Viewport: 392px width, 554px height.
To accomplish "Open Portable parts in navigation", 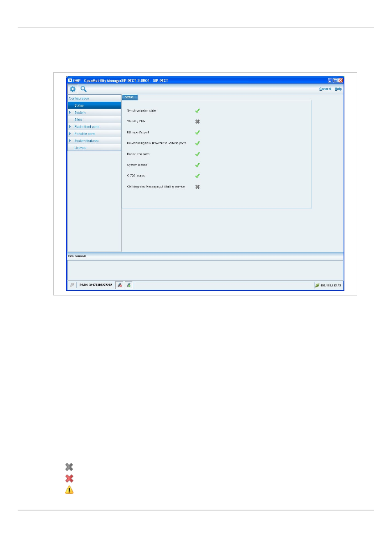I will pos(85,134).
